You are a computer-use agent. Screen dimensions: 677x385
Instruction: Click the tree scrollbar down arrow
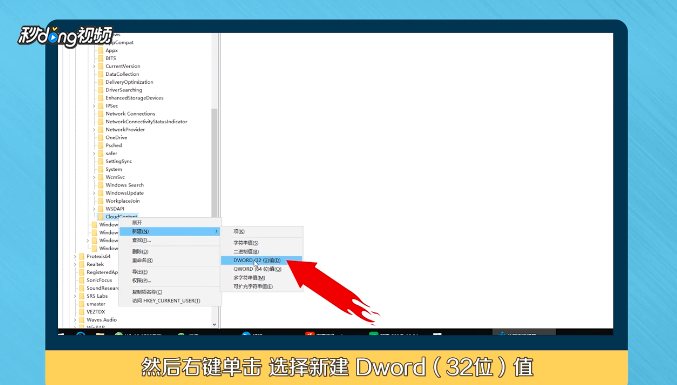click(214, 324)
